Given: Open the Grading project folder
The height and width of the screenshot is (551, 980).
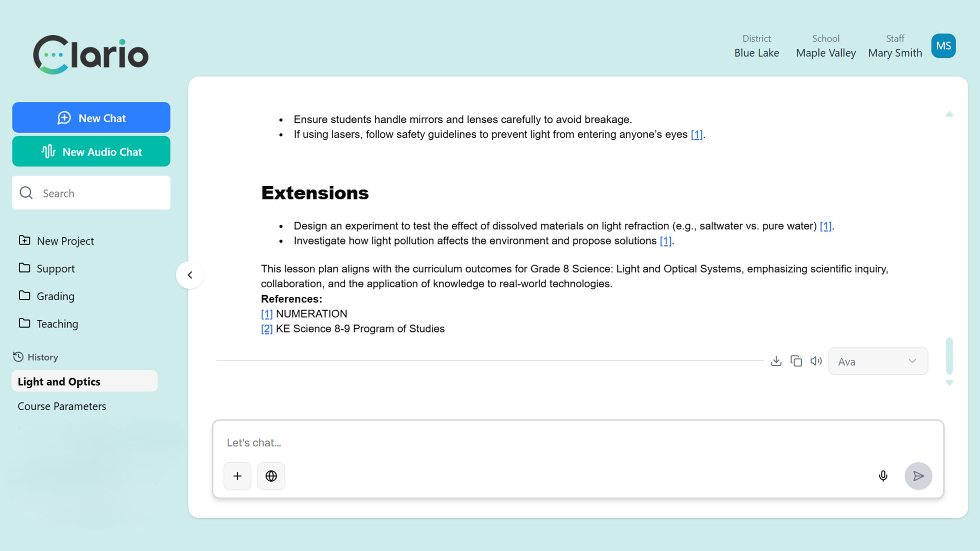Looking at the screenshot, I should 56,296.
